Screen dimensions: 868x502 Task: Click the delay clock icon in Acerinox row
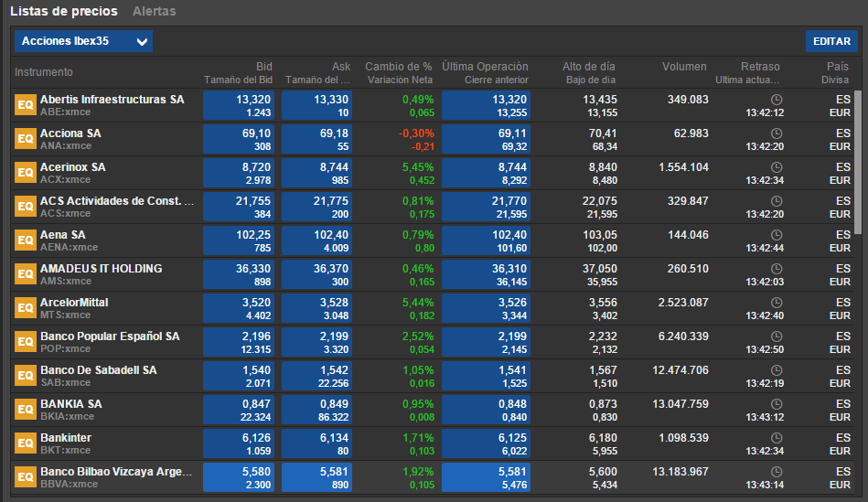777,167
